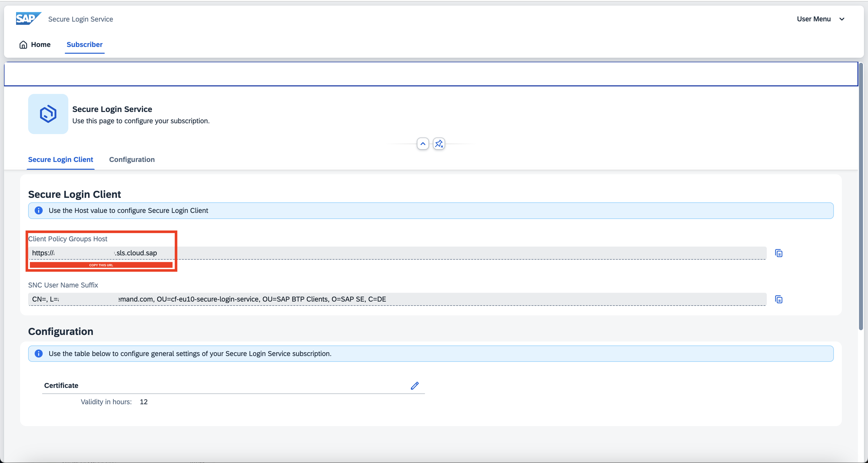The image size is (868, 463).
Task: Collapse the page header
Action: 423,144
